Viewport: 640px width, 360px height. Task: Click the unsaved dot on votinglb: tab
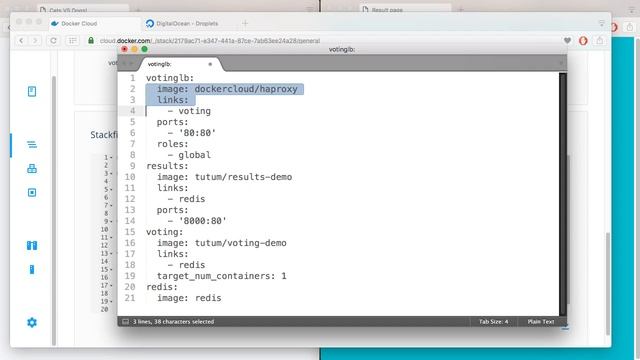(210, 64)
